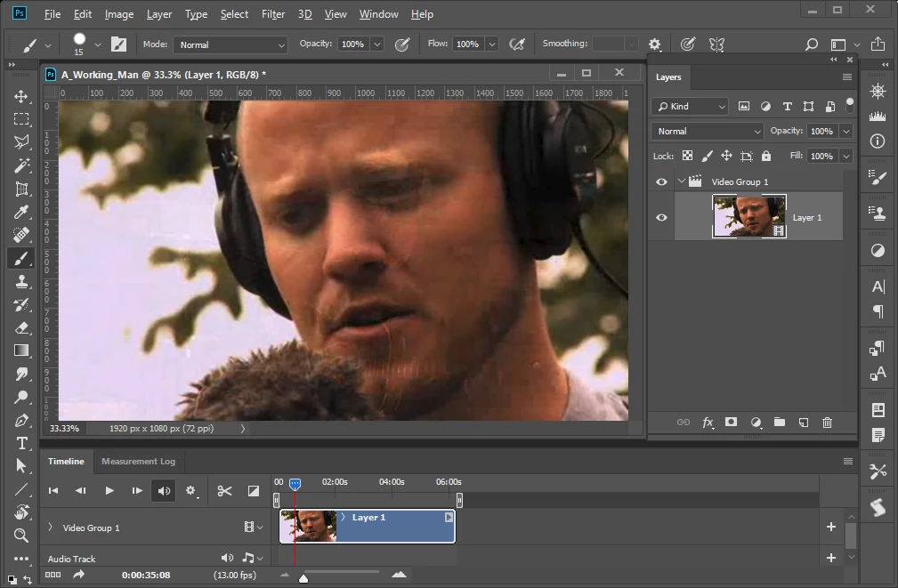
Task: Mute the Audio Track
Action: point(227,558)
